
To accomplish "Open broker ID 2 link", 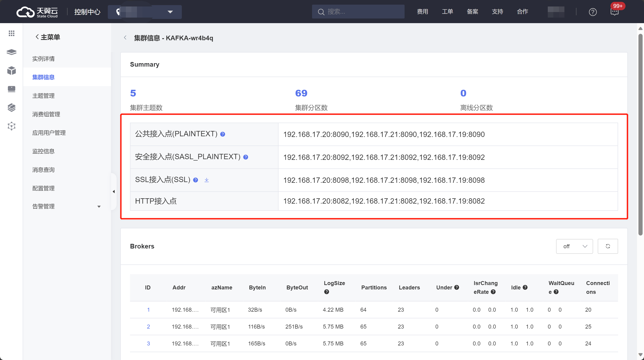I will point(148,326).
